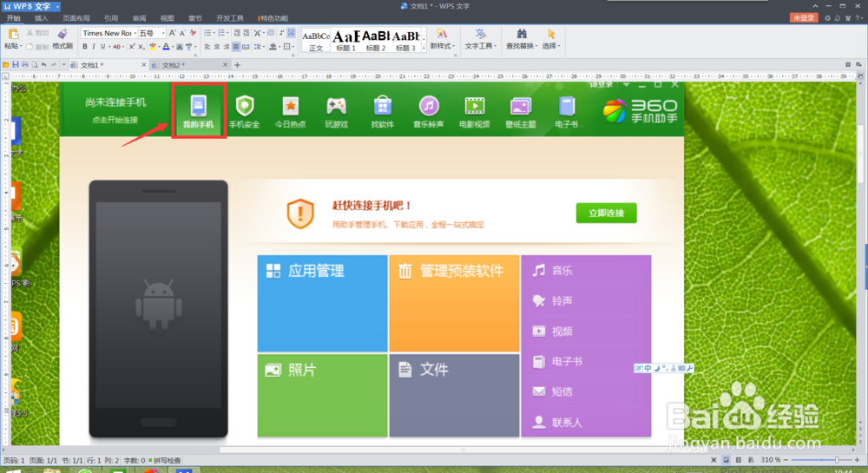Image resolution: width=868 pixels, height=473 pixels.
Task: Open the numbered list dropdown arrow
Action: pyautogui.click(x=227, y=33)
